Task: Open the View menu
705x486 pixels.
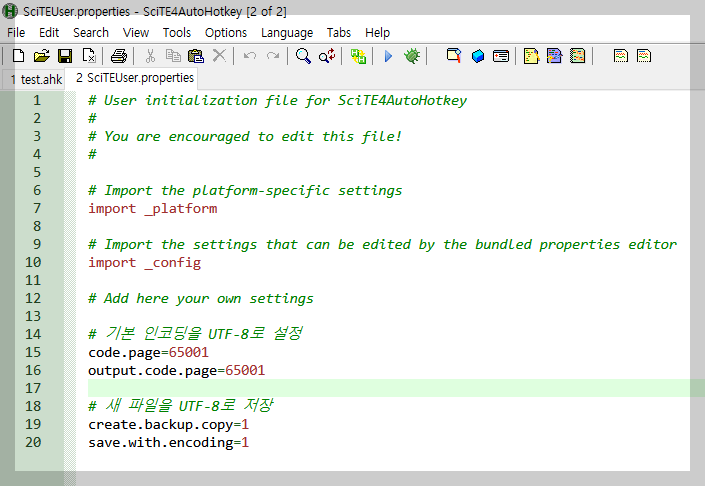Action: 136,33
